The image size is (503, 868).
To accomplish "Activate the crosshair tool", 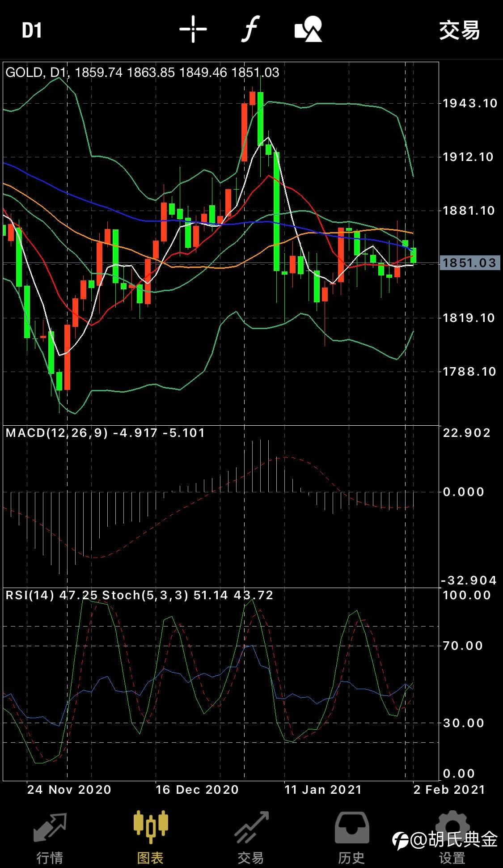I will [193, 30].
